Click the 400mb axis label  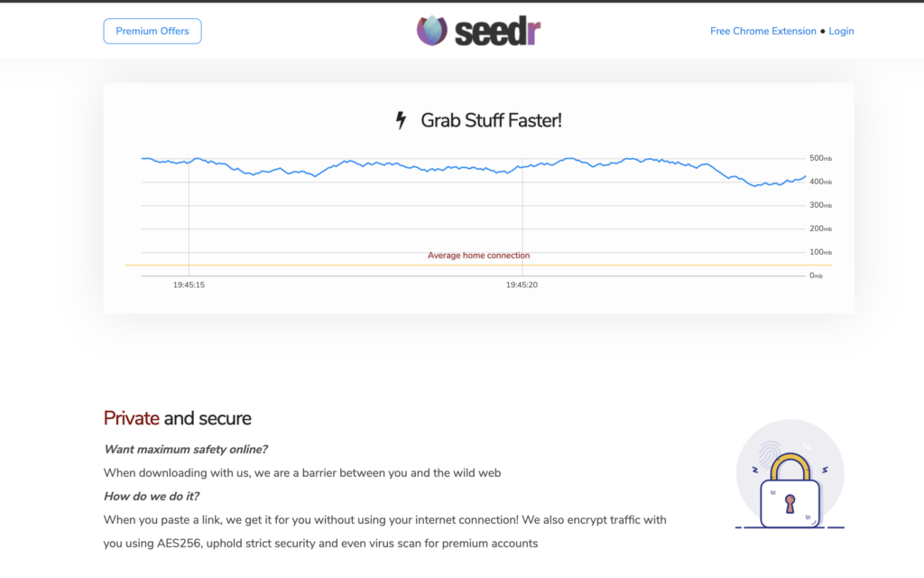(x=820, y=182)
